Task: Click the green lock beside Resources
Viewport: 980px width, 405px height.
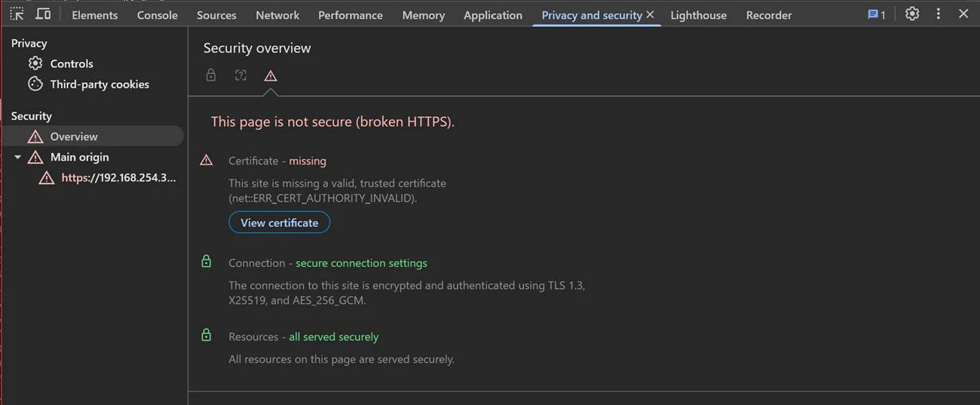Action: (x=207, y=335)
